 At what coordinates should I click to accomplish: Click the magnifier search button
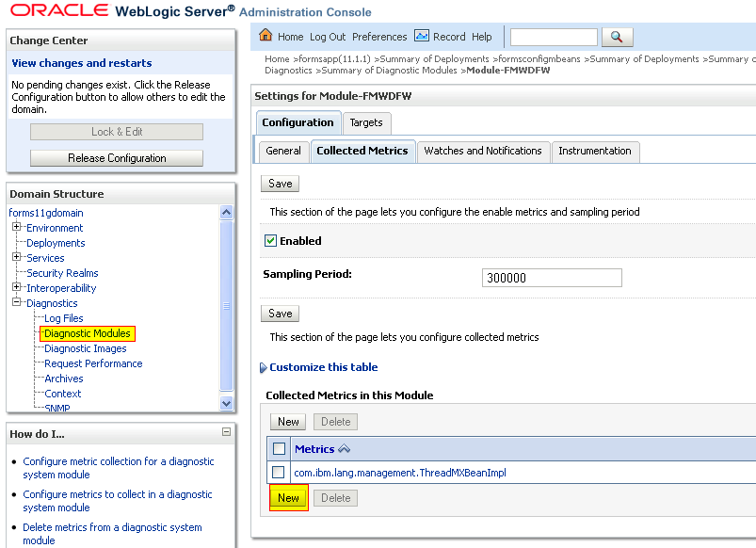pyautogui.click(x=617, y=37)
